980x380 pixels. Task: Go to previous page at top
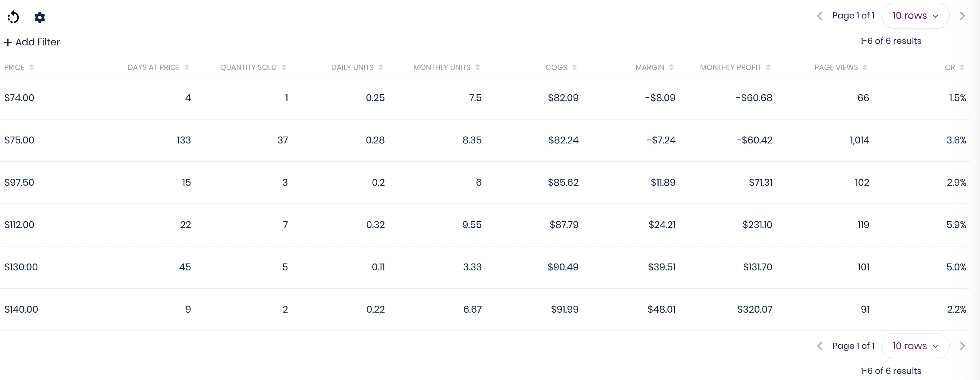click(820, 16)
